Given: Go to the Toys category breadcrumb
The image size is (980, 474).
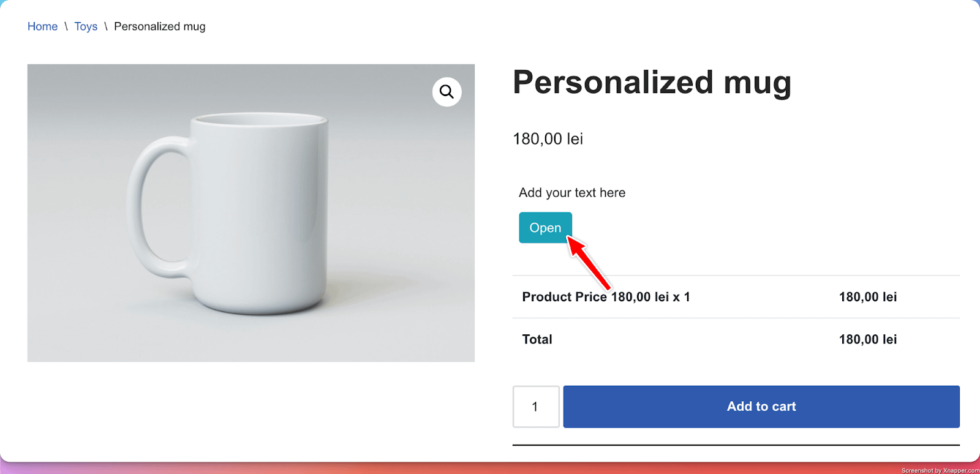Looking at the screenshot, I should [86, 26].
